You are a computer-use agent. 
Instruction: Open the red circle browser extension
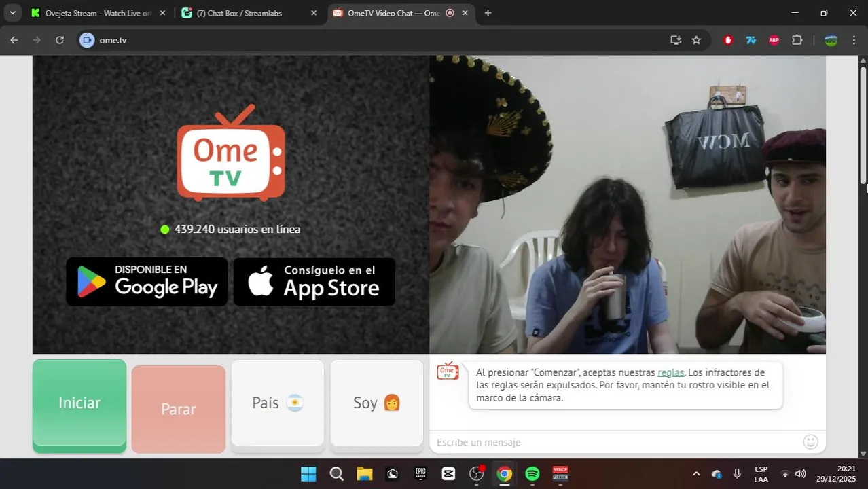pos(729,40)
